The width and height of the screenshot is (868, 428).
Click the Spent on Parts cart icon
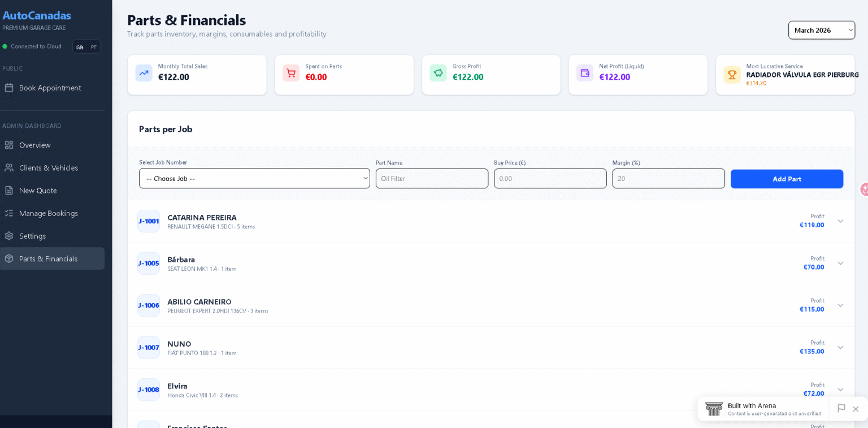pos(291,73)
